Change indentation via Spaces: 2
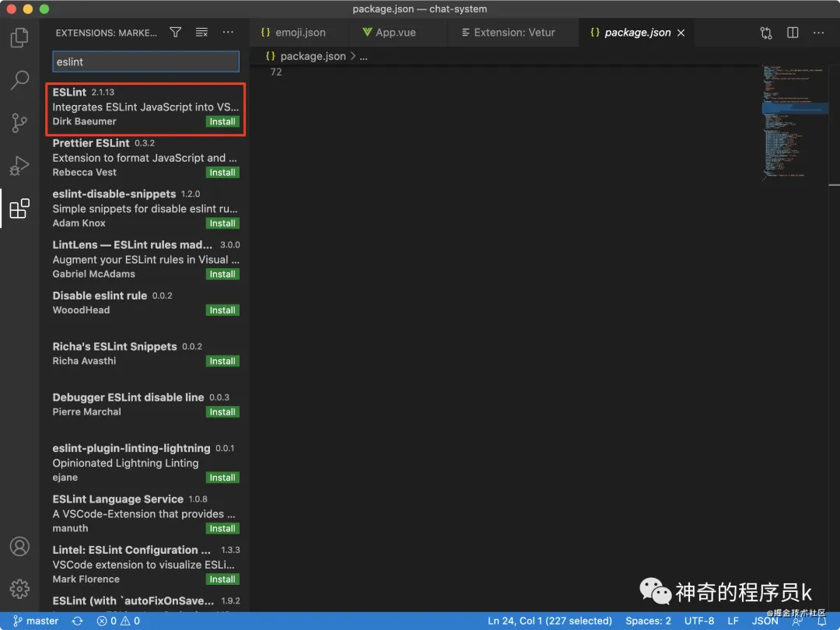Screen dimensions: 840x630 tap(648, 621)
